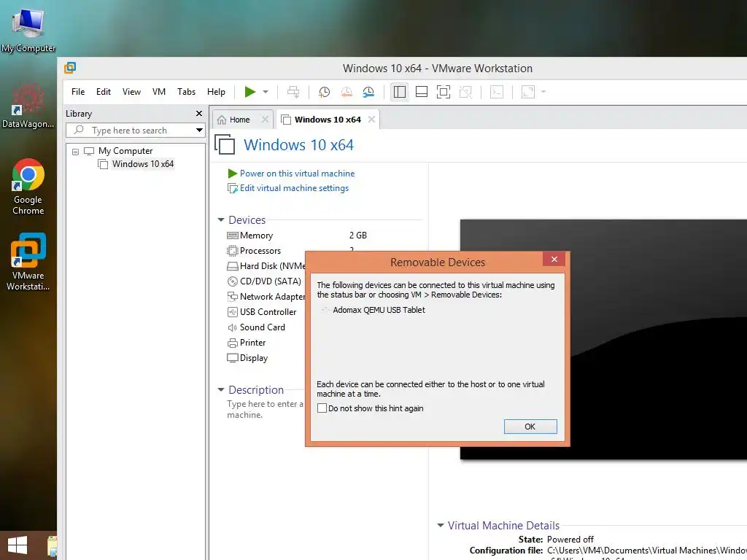The image size is (747, 560).
Task: Select the Windows 10 x64 tab
Action: click(328, 120)
